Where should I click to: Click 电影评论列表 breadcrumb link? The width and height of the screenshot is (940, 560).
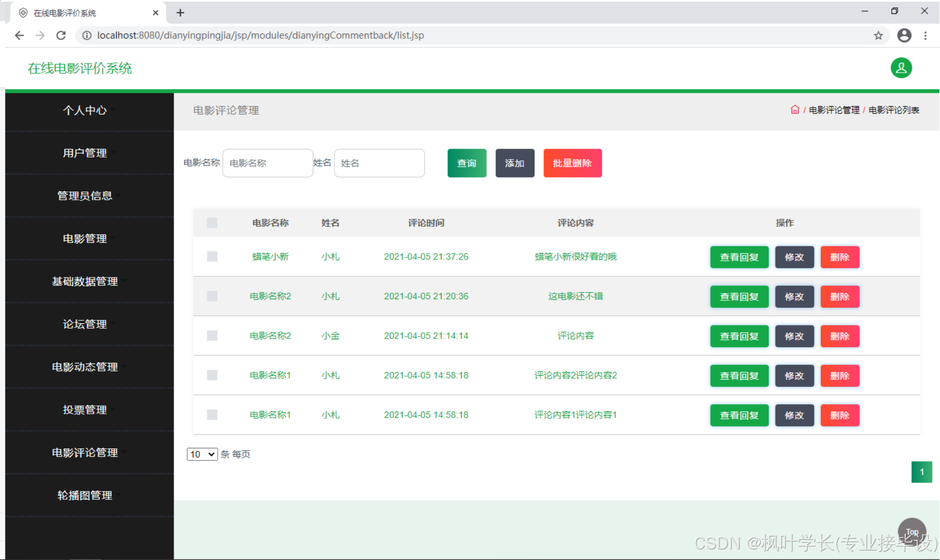pyautogui.click(x=894, y=110)
